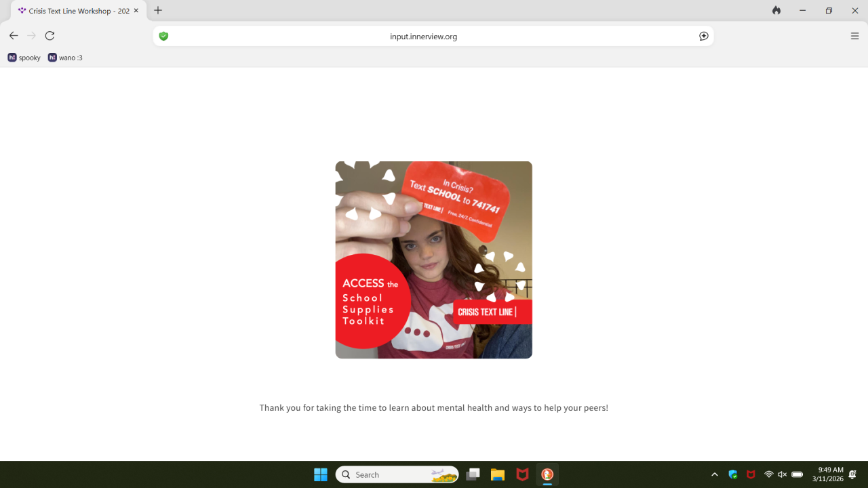Reload the current page
This screenshot has height=488, width=868.
point(50,36)
